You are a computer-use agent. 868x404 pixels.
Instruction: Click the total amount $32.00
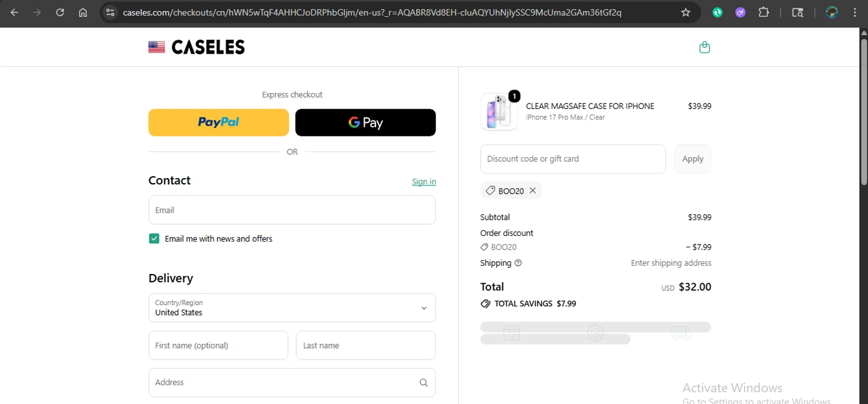tap(695, 287)
